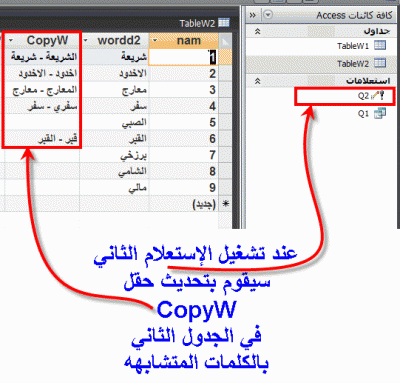Click the كافة كائنات Access pane title
The width and height of the screenshot is (400, 383).
point(354,15)
